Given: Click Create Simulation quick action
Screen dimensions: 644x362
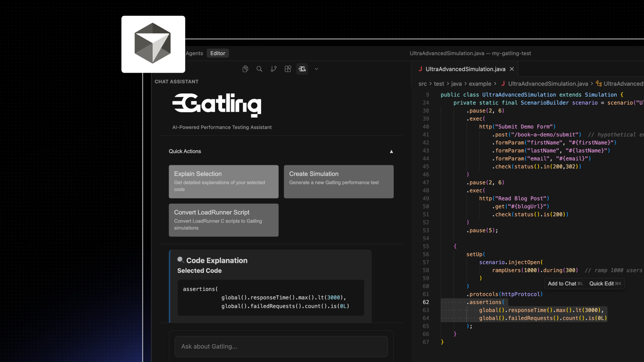Looking at the screenshot, I should pos(338,181).
